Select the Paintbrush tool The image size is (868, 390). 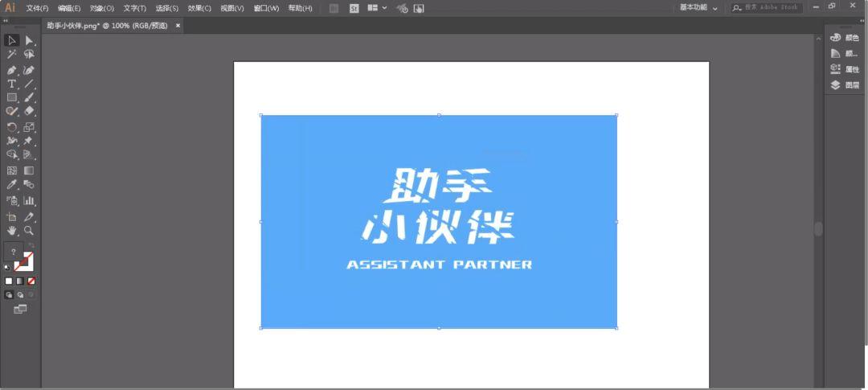point(30,97)
